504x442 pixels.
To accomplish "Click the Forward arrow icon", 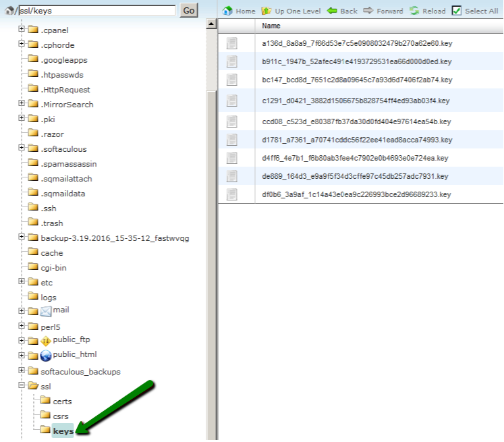I will 368,11.
